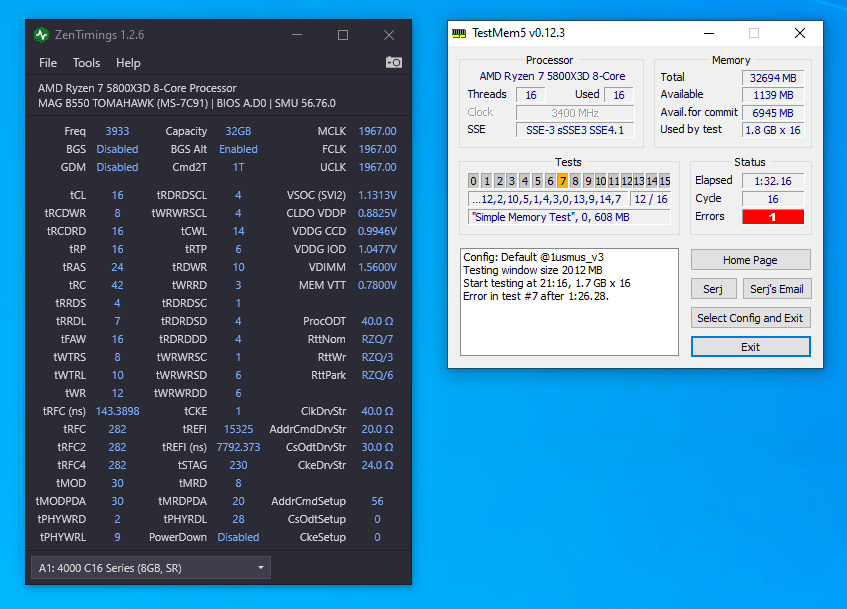Viewport: 847px width, 609px height.
Task: Select the highlighted test 7 box
Action: [562, 180]
